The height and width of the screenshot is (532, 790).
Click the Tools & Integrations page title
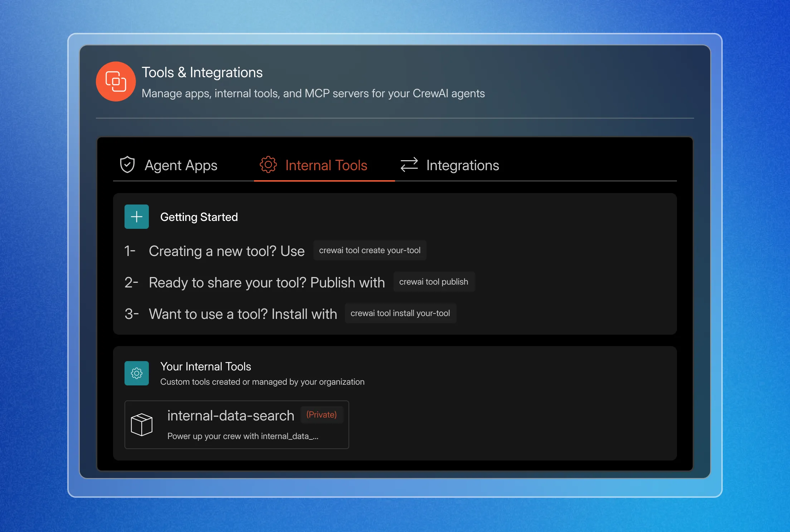tap(202, 73)
